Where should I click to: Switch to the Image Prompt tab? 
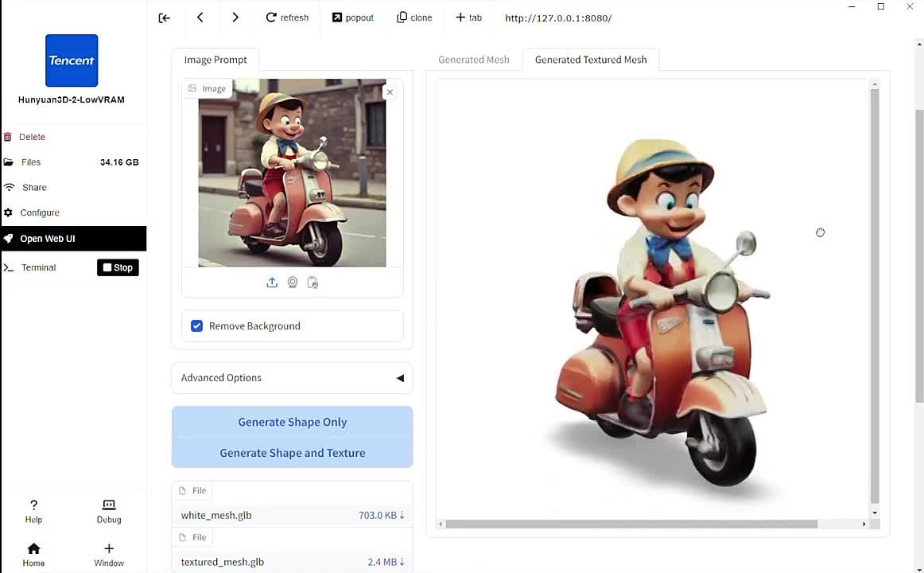[x=215, y=60]
